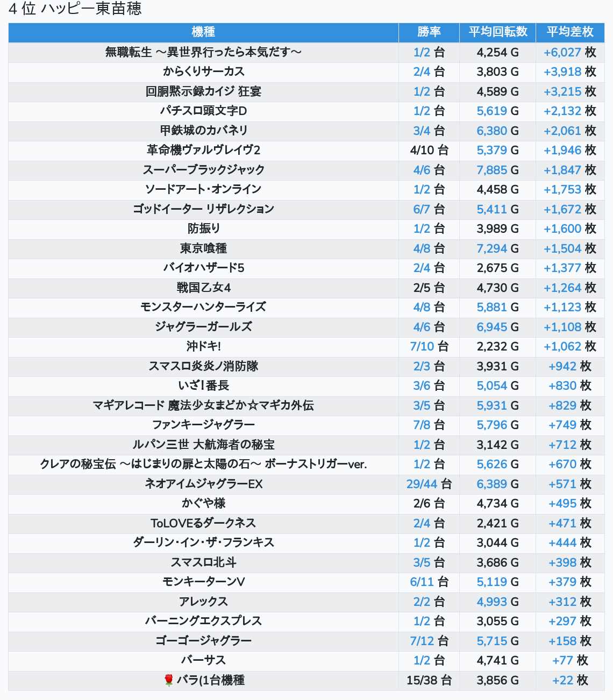Select the 沖ドキ! row name
Screen dimensions: 613x700
tap(203, 346)
